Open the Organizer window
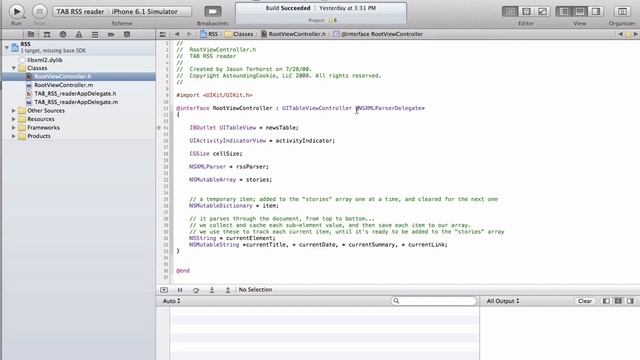Viewport: 640px width, 360px height. point(622,11)
